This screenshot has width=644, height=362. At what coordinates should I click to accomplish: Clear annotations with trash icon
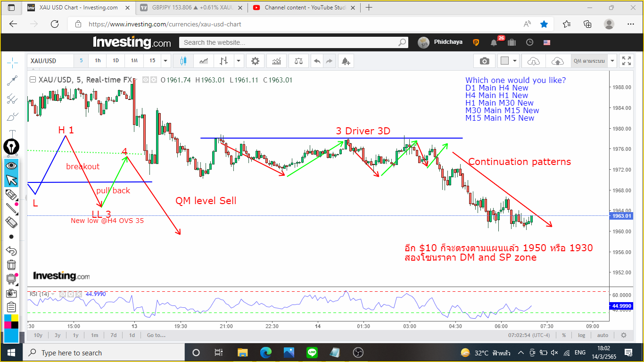pyautogui.click(x=11, y=265)
